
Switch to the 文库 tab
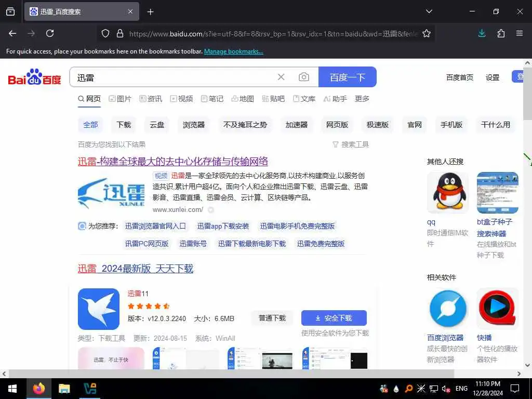pos(304,99)
